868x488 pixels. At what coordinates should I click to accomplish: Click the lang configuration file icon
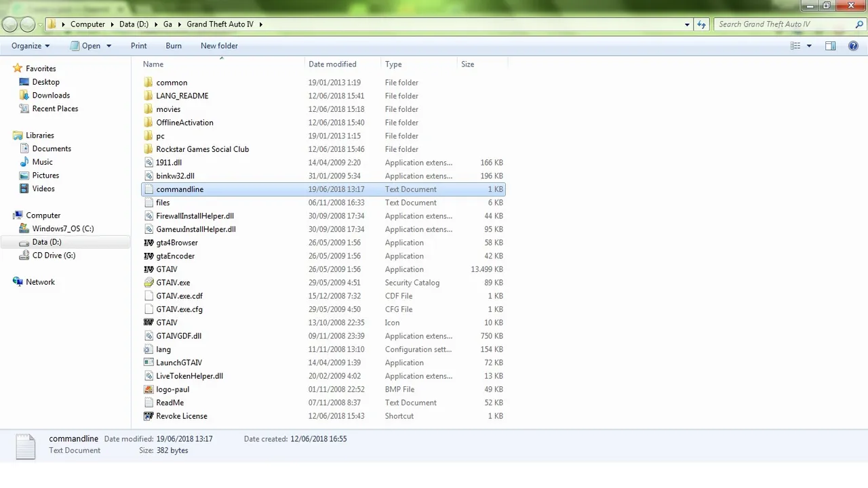click(149, 349)
